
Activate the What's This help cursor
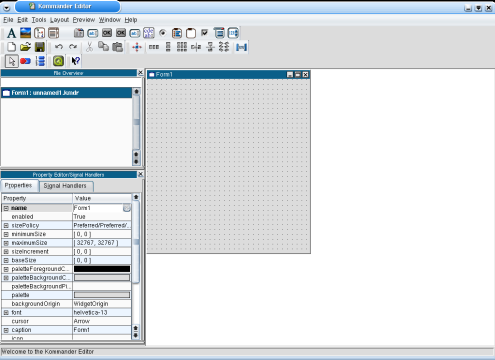(x=76, y=61)
